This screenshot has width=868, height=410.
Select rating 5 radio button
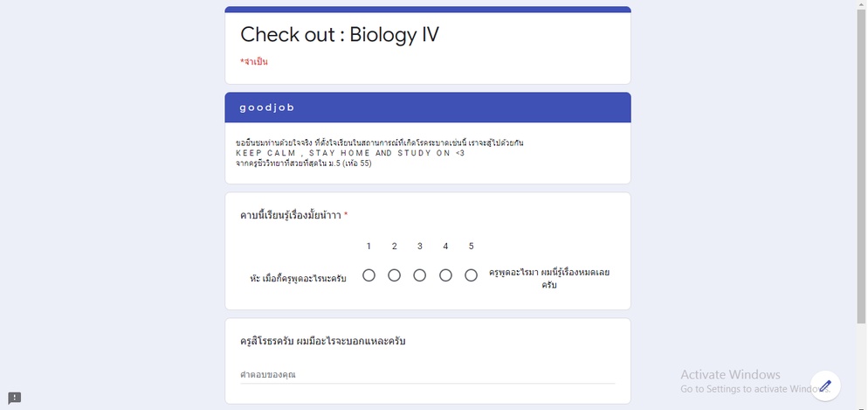[x=471, y=275]
